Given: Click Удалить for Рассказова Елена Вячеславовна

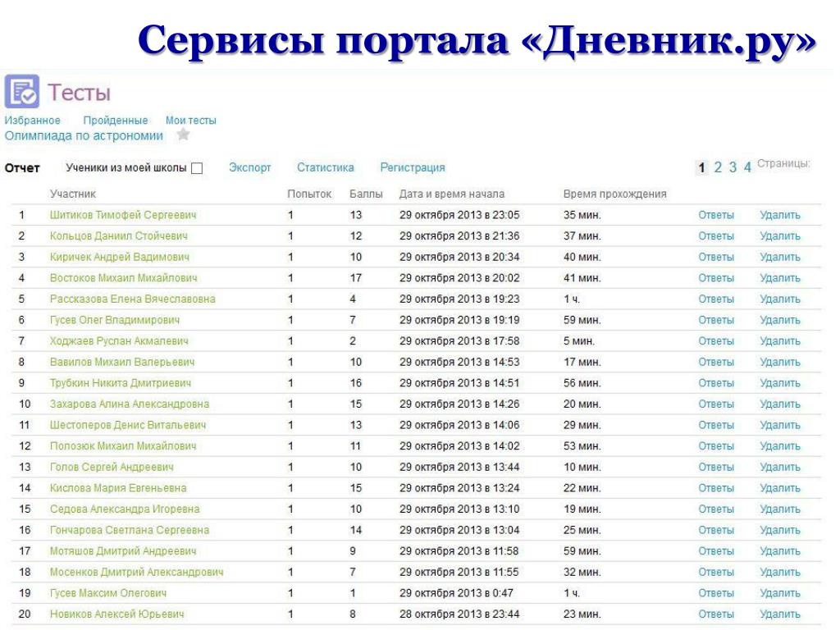Looking at the screenshot, I should pyautogui.click(x=780, y=299).
